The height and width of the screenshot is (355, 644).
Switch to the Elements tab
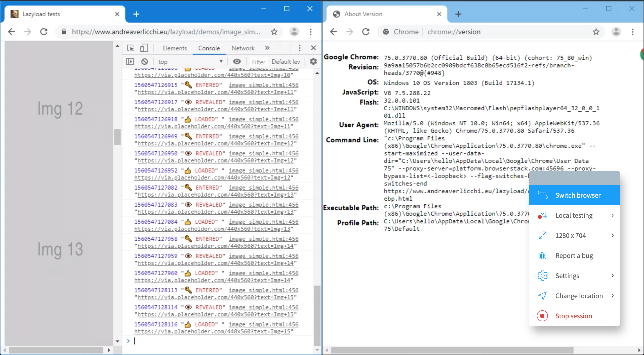174,48
